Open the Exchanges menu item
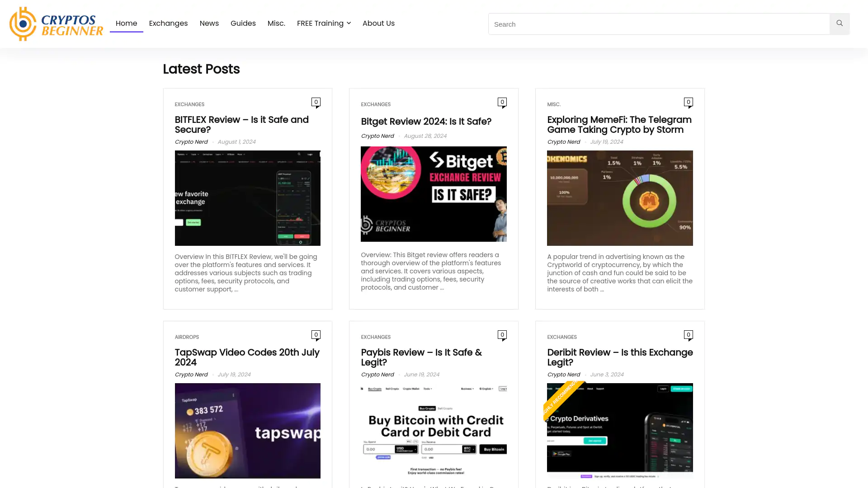Screen dimensions: 868x488 pos(168,23)
